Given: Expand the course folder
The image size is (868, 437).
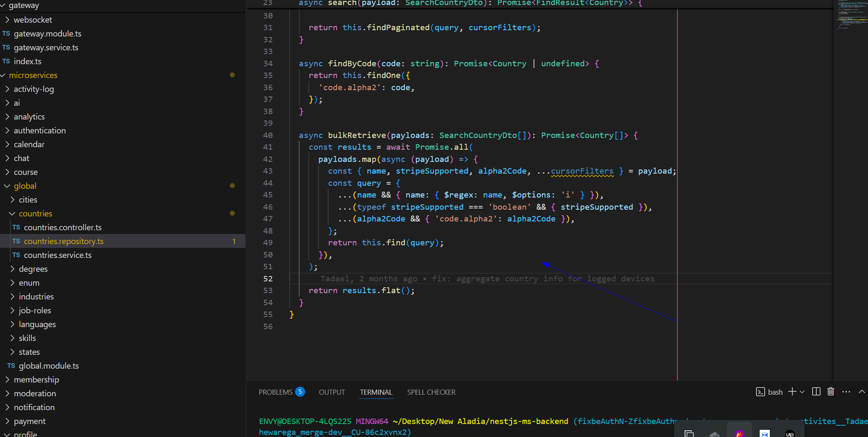Looking at the screenshot, I should pyautogui.click(x=26, y=172).
